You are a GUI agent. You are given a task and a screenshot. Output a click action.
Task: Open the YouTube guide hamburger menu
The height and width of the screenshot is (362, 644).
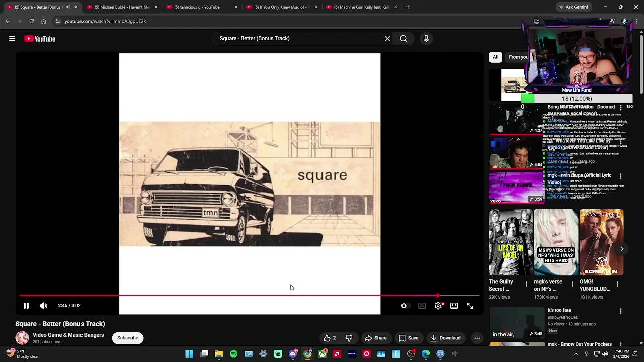tap(12, 39)
